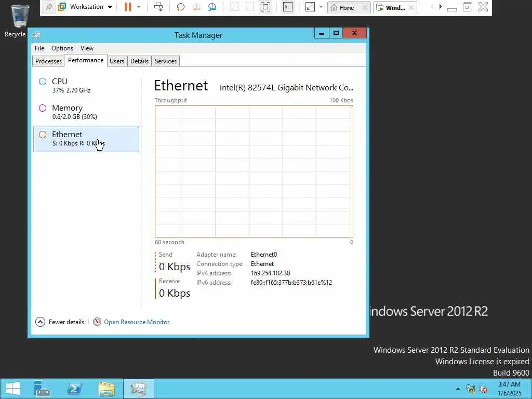The width and height of the screenshot is (532, 399).
Task: Restore the VMware window size button
Action: pyautogui.click(x=467, y=7)
